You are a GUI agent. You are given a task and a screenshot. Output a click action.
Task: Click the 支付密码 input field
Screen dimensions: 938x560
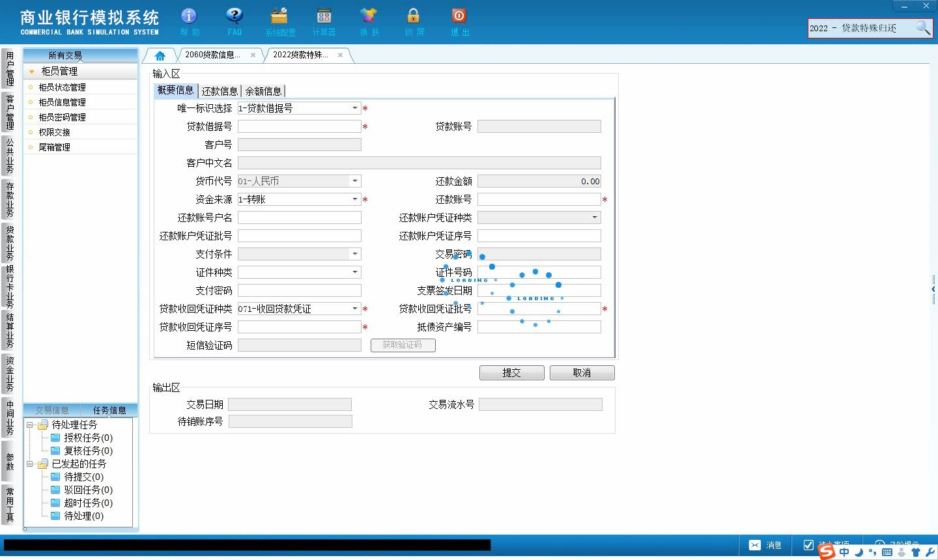point(299,290)
